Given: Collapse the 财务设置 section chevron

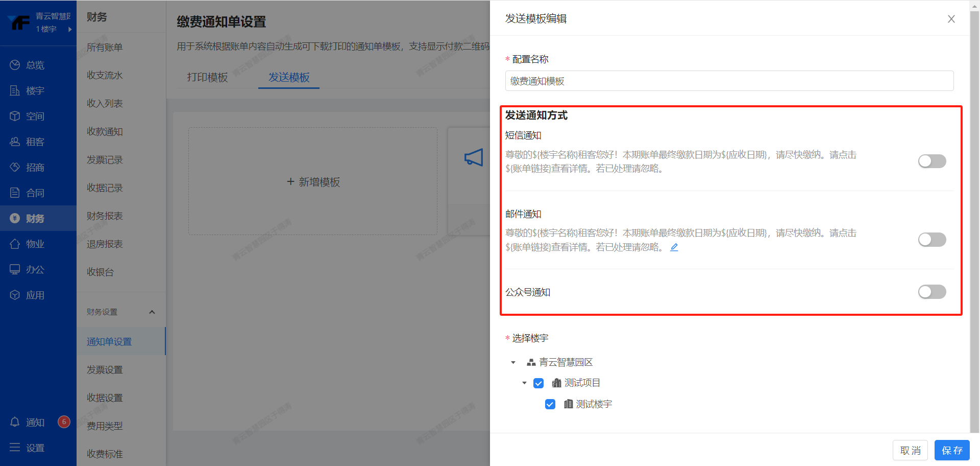Looking at the screenshot, I should tap(152, 312).
